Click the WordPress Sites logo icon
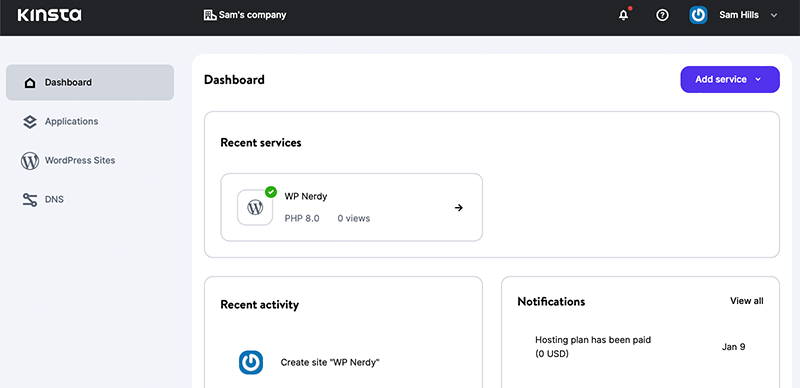This screenshot has height=388, width=800. [x=30, y=160]
